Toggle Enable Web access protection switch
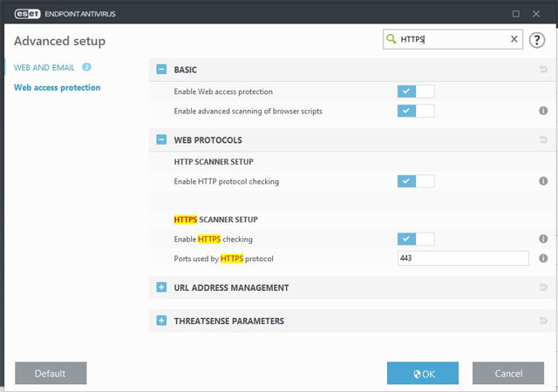Image resolution: width=558 pixels, height=392 pixels. (x=416, y=91)
